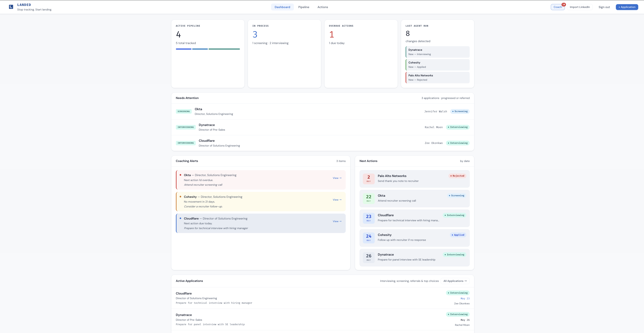The width and height of the screenshot is (644, 333).
Task: Click Interviewing badge beside Rachel Moen
Action: point(458,127)
